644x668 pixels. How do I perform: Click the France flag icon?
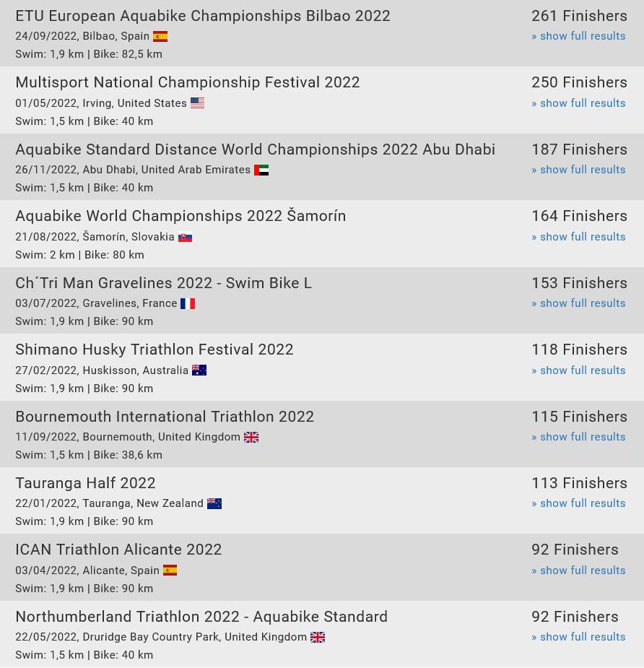click(188, 304)
